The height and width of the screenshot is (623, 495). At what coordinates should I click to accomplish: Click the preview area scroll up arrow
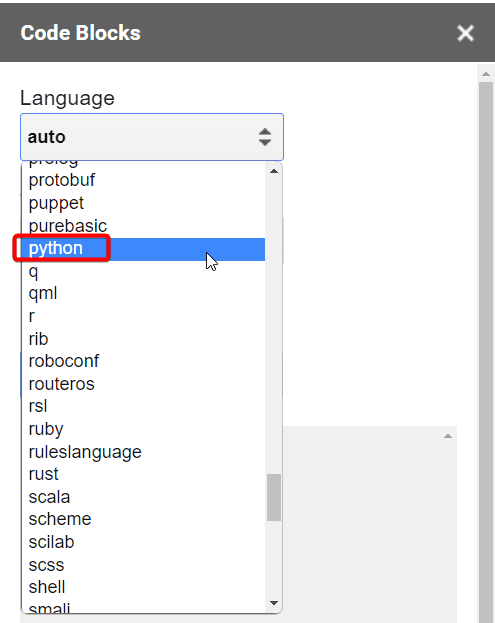pos(448,436)
